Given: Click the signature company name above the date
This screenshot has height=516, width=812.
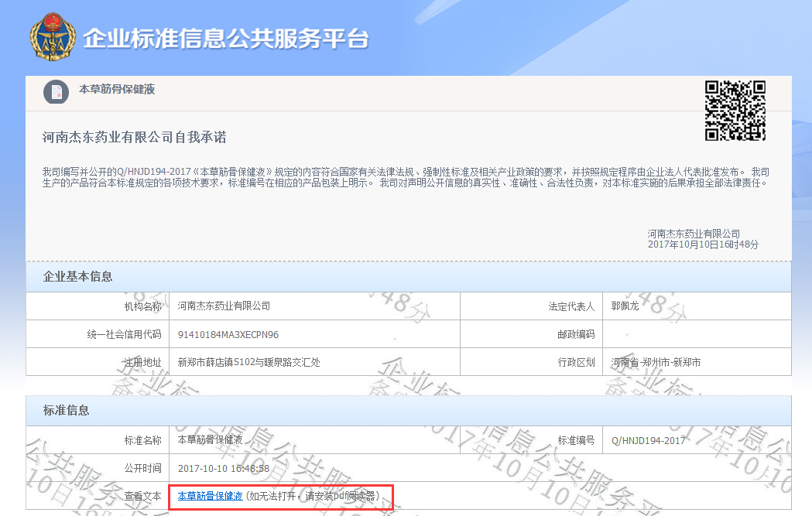Looking at the screenshot, I should (694, 234).
